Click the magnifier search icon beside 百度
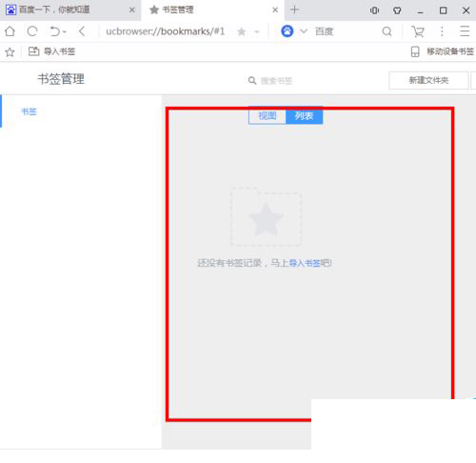The width and height of the screenshot is (476, 463). (387, 31)
